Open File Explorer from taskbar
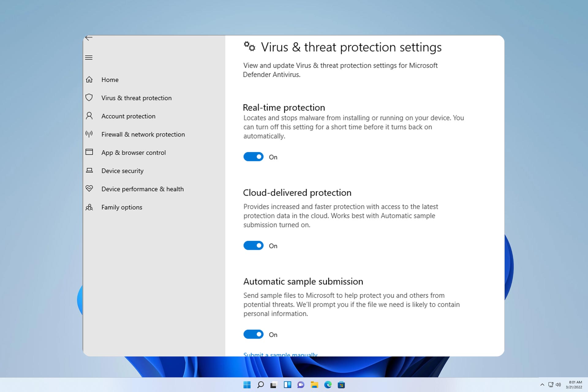 tap(314, 385)
